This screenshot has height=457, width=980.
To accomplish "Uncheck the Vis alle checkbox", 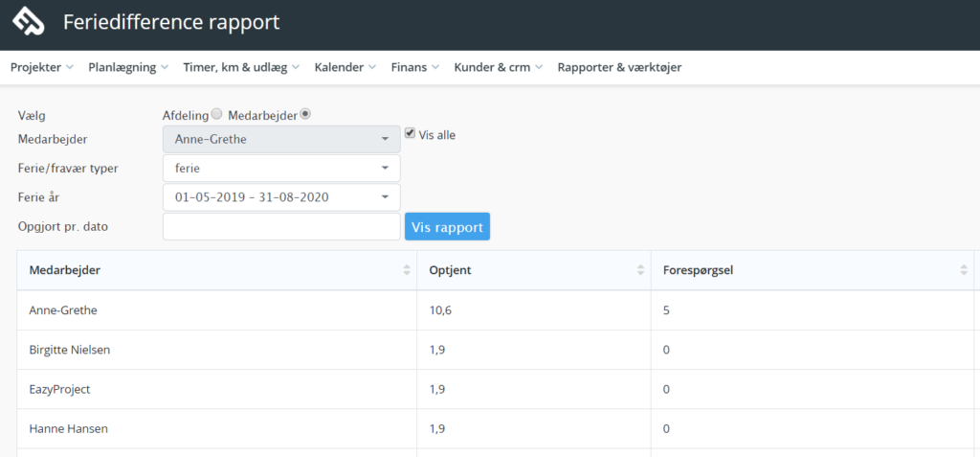I will coord(410,133).
